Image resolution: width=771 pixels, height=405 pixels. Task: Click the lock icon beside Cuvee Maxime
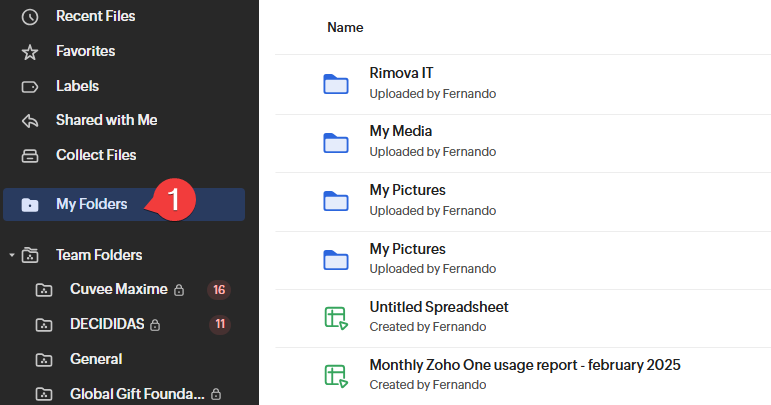click(x=179, y=290)
